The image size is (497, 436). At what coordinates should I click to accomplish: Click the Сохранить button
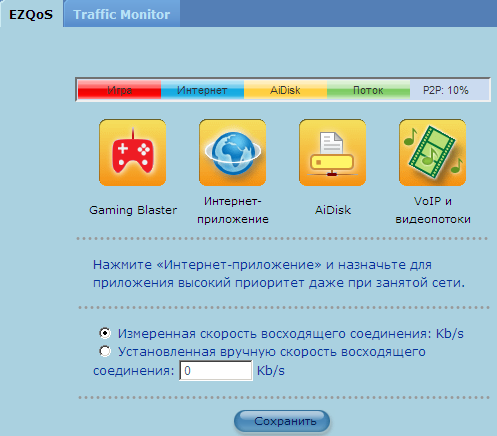(x=282, y=421)
